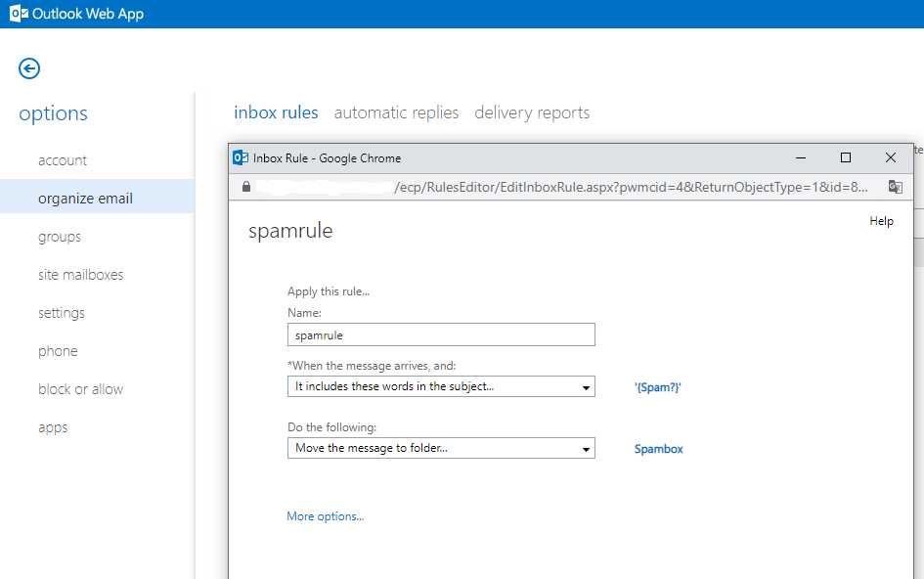
Task: Open the apps options section
Action: tap(53, 427)
